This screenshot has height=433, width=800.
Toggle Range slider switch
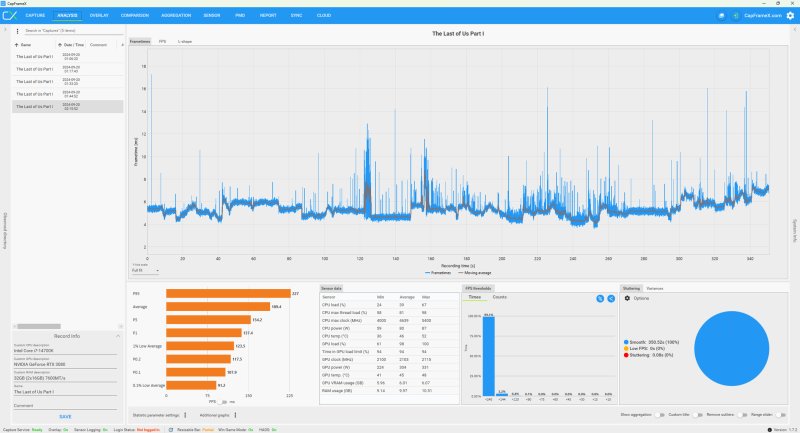[781, 415]
